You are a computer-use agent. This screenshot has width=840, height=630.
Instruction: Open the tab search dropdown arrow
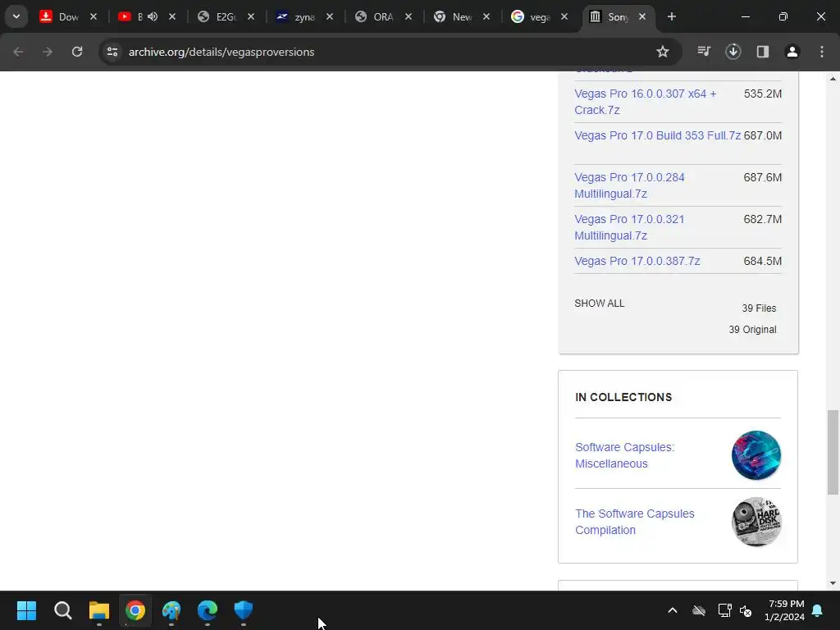pos(16,16)
